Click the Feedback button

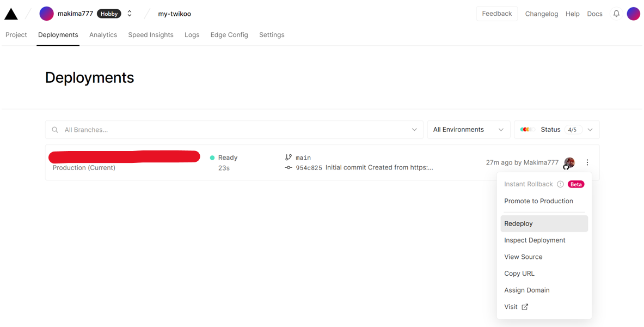pyautogui.click(x=497, y=14)
